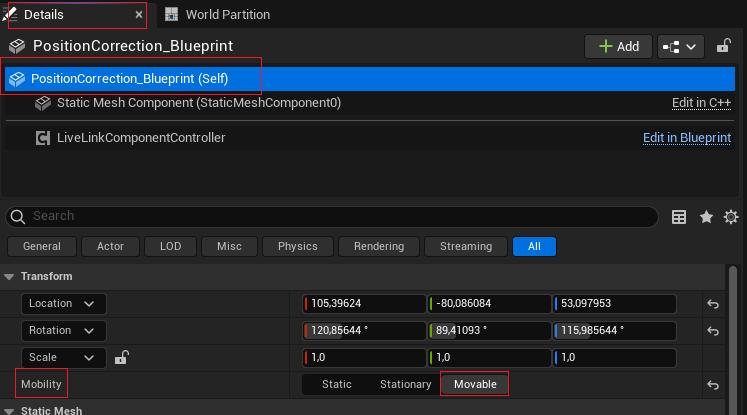Filter properties by Actor category

(x=111, y=246)
